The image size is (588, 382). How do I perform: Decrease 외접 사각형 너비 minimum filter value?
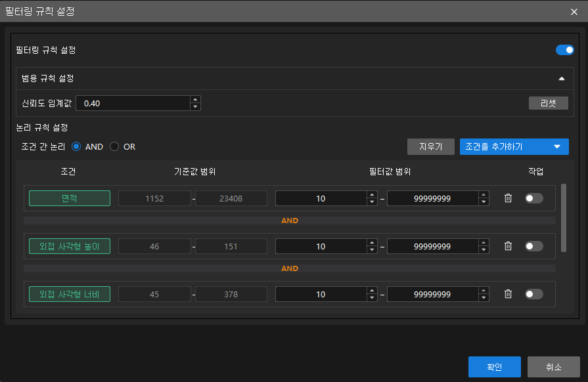pos(372,298)
